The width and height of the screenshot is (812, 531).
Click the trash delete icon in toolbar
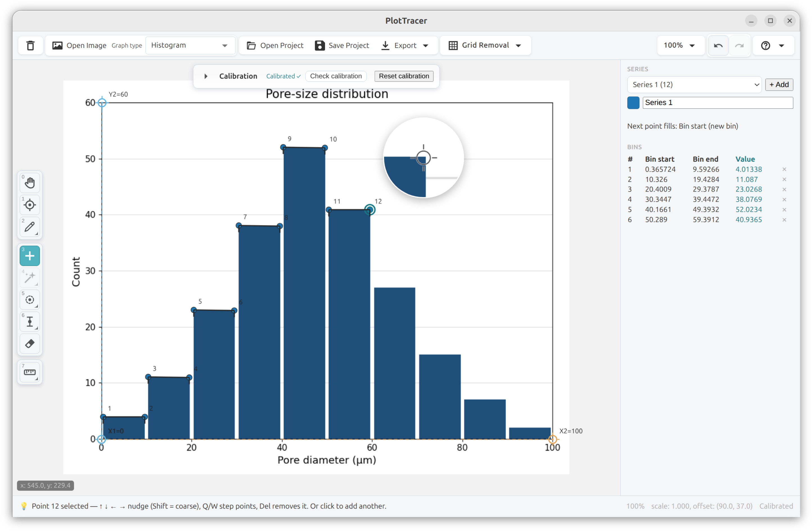(30, 45)
